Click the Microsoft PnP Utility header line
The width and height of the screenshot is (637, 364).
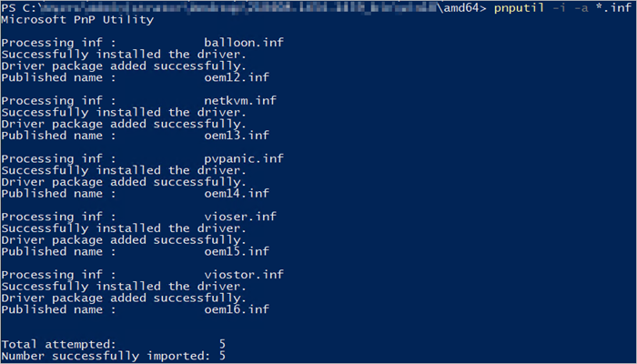point(77,20)
